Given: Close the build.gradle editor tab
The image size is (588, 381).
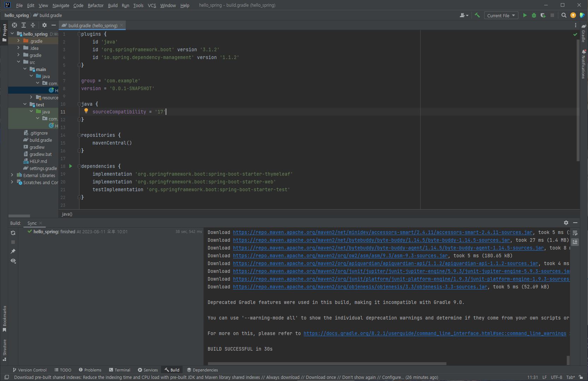Looking at the screenshot, I should 121,25.
